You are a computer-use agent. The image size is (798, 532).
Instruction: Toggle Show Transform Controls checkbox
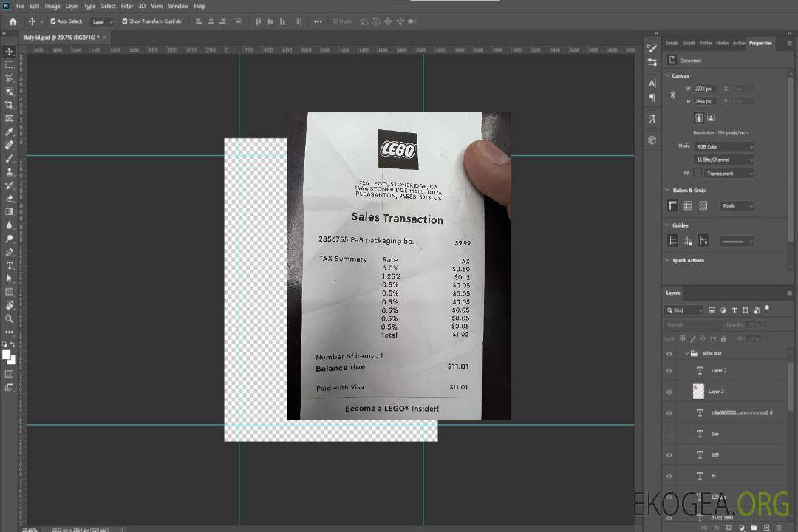125,21
